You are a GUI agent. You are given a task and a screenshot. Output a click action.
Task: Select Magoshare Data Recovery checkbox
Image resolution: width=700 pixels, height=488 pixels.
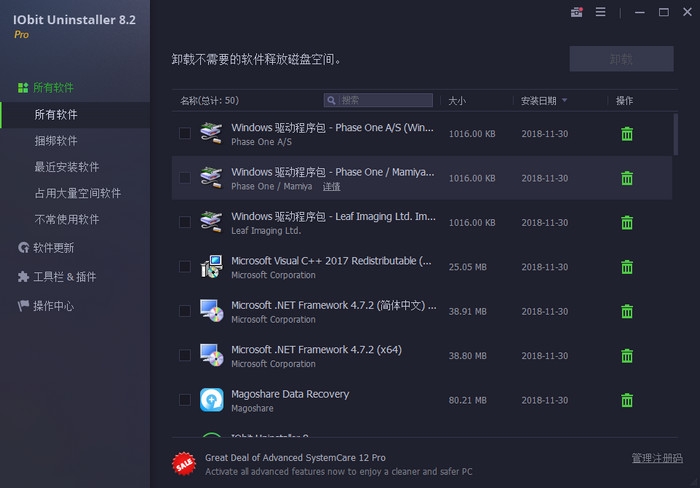(x=184, y=400)
